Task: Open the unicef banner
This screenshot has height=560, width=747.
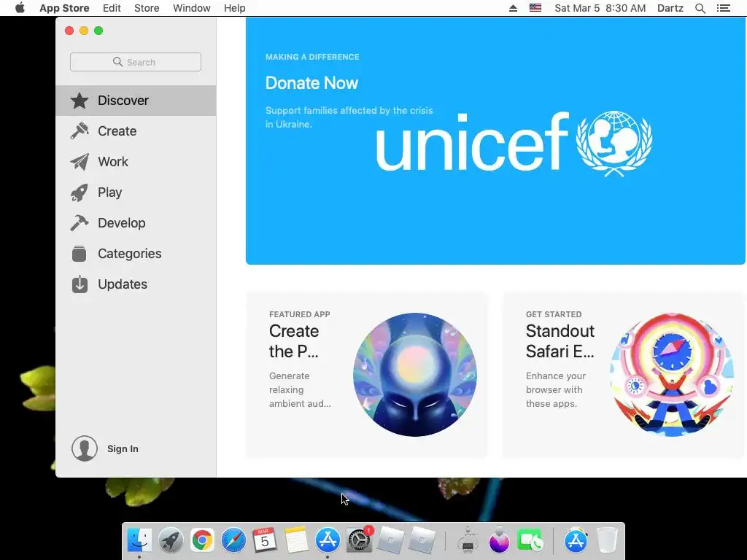Action: (495, 141)
